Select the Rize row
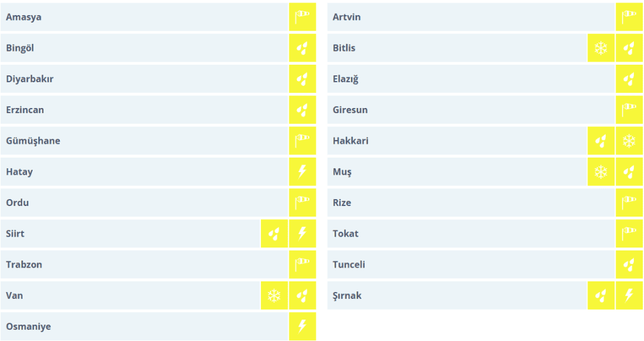The image size is (644, 341). click(342, 203)
